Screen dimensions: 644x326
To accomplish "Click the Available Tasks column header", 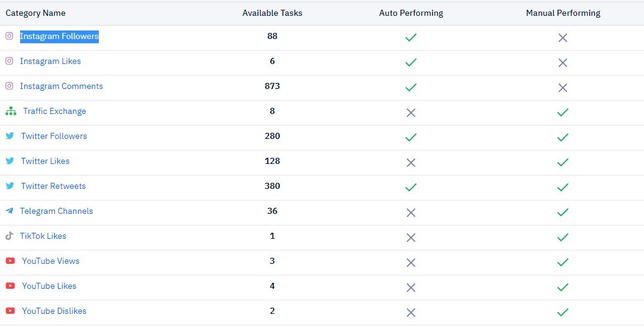I will [x=273, y=13].
